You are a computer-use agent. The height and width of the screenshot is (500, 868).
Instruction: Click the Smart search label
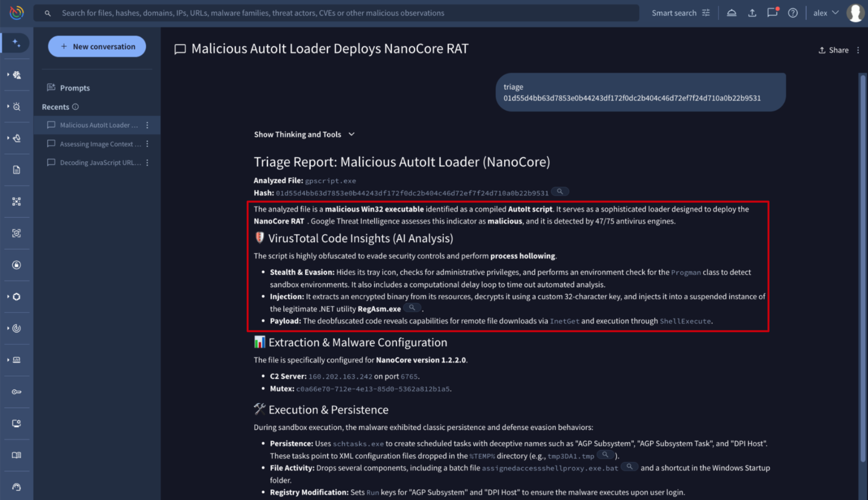(674, 13)
